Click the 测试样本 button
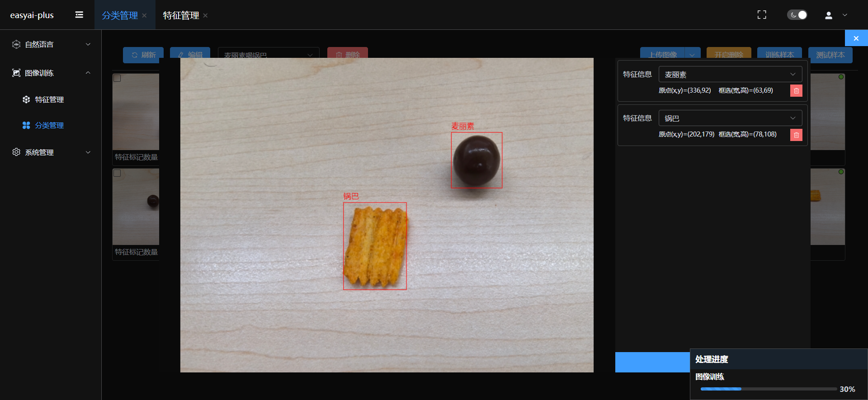 click(830, 55)
